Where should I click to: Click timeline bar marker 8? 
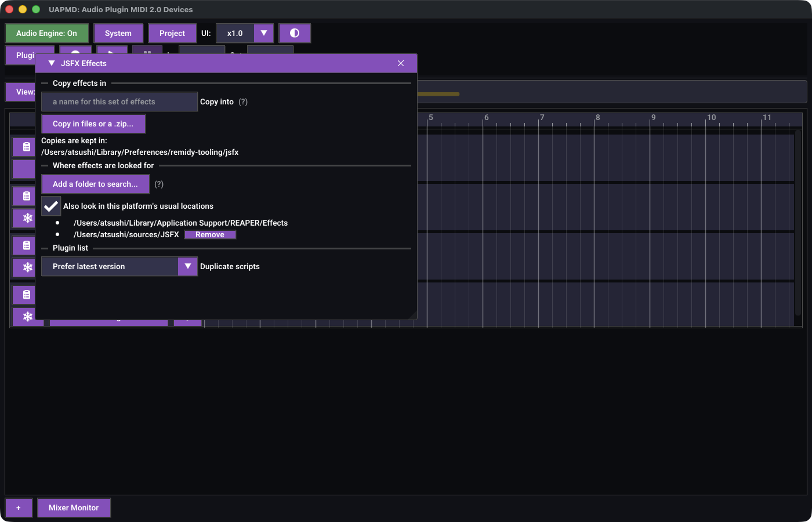(x=598, y=117)
